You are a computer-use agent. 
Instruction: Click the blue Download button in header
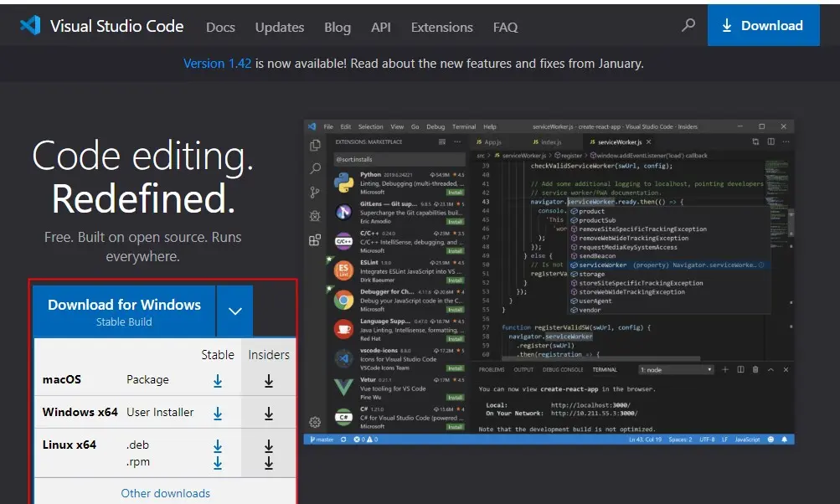point(764,25)
